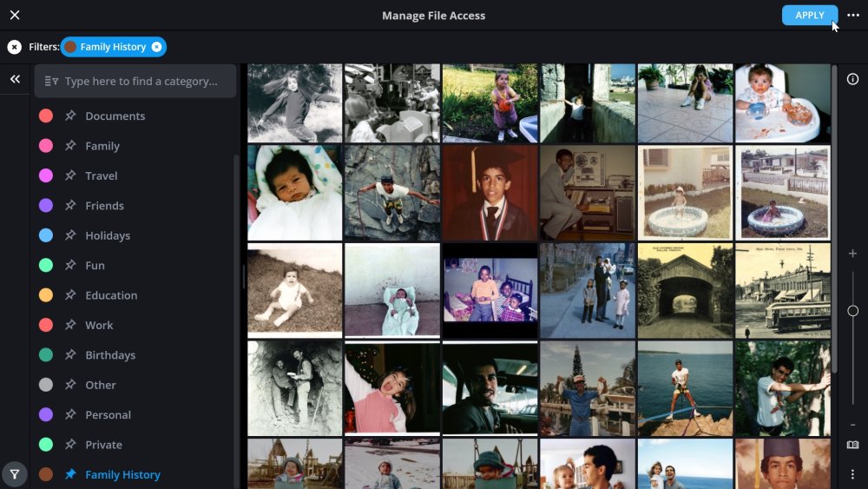Open the three-dot menu beside Apply
Image resolution: width=868 pixels, height=489 pixels.
click(853, 16)
